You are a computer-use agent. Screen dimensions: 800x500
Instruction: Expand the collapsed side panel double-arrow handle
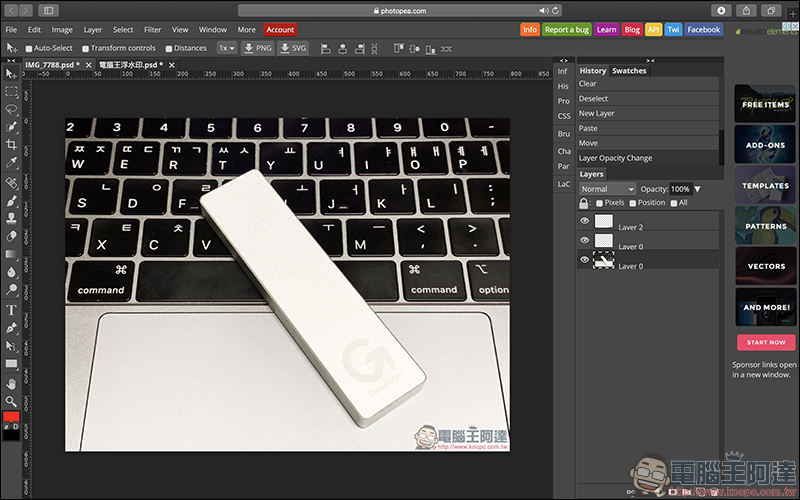[563, 60]
